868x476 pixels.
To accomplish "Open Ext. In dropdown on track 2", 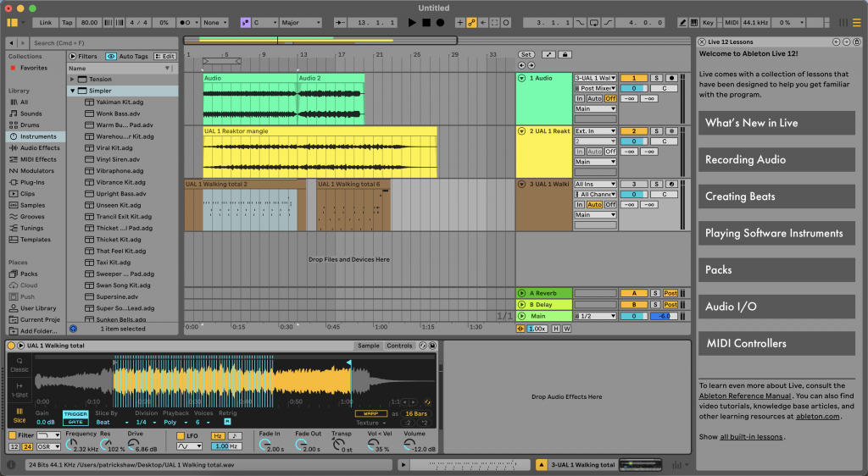I will coord(596,131).
